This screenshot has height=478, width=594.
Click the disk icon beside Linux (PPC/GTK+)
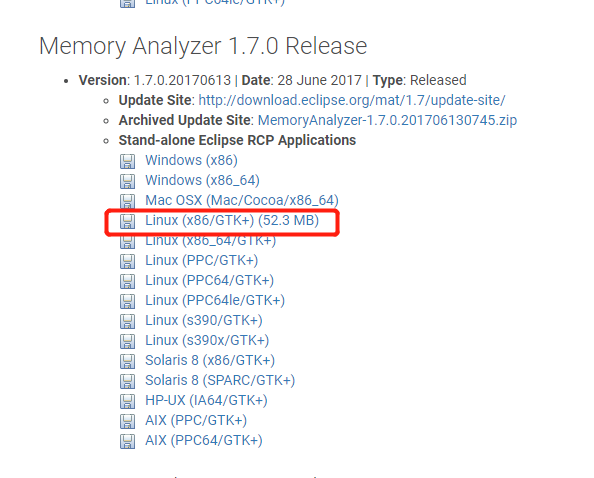127,261
